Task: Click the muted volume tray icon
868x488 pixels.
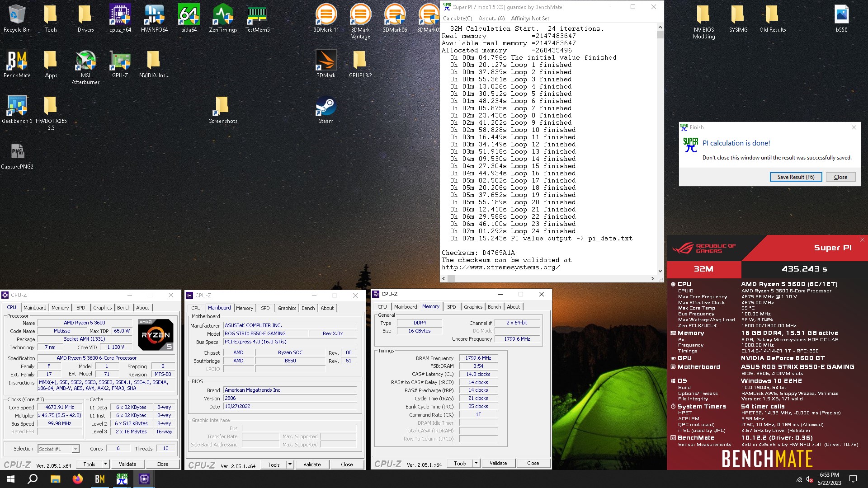Action: click(x=809, y=479)
